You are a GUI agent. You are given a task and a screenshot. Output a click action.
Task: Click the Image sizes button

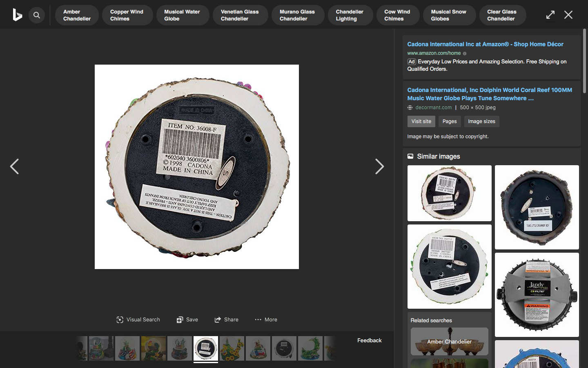(x=481, y=121)
